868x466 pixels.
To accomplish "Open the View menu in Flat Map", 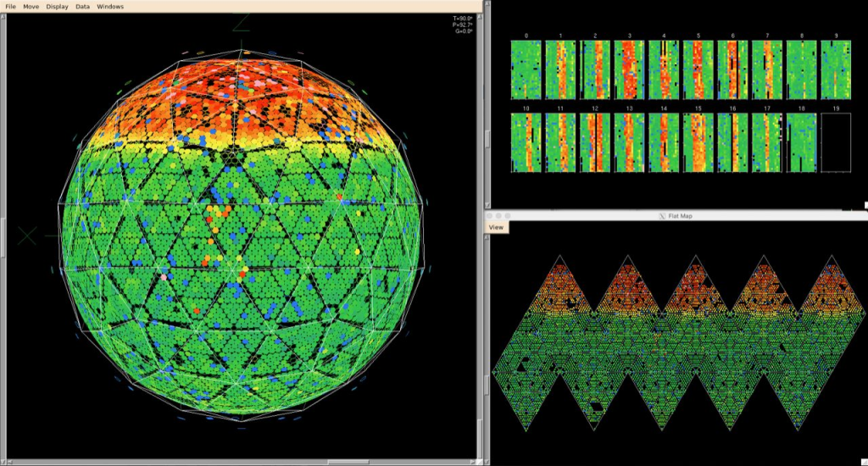I will pyautogui.click(x=496, y=227).
